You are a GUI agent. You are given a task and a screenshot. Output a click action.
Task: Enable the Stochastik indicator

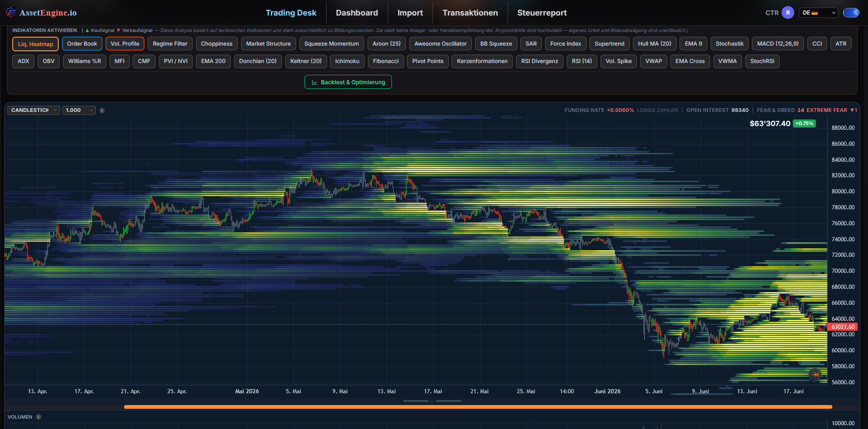pos(729,44)
